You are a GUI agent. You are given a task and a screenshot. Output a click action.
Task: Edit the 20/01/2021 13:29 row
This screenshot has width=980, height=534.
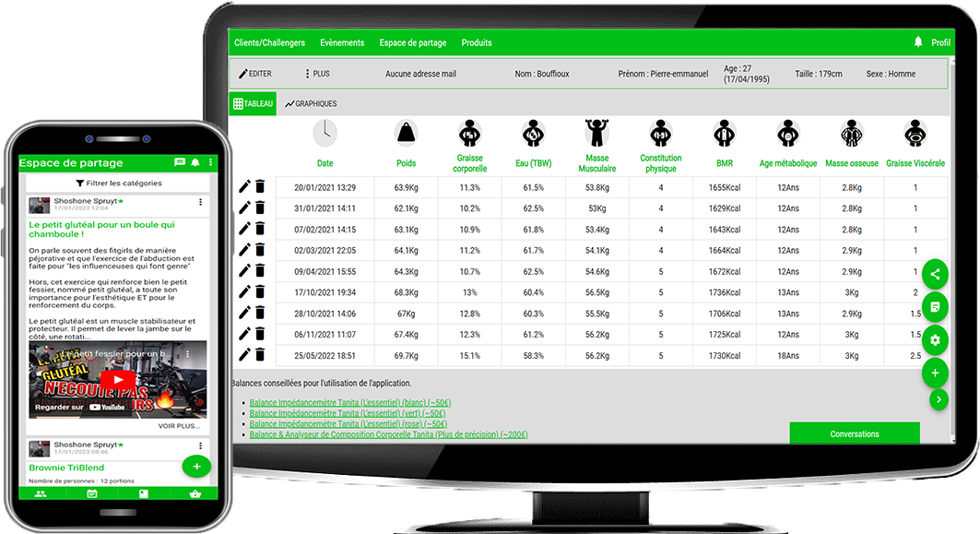[244, 186]
